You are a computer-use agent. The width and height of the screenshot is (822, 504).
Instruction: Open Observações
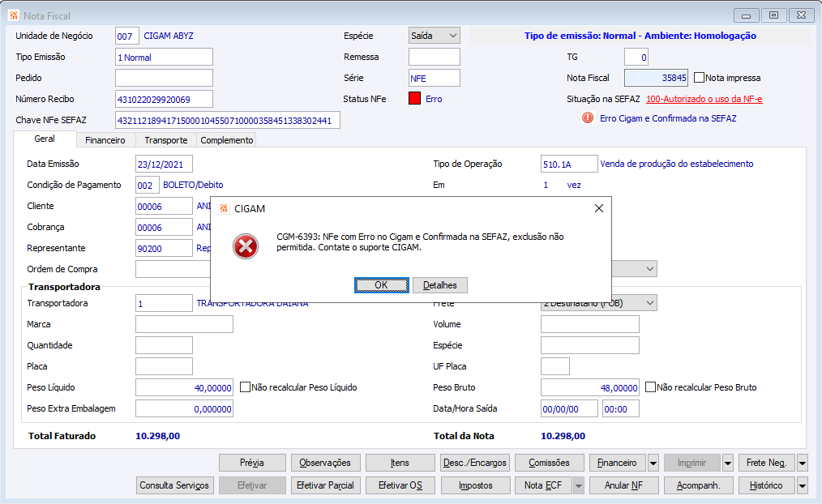click(325, 463)
